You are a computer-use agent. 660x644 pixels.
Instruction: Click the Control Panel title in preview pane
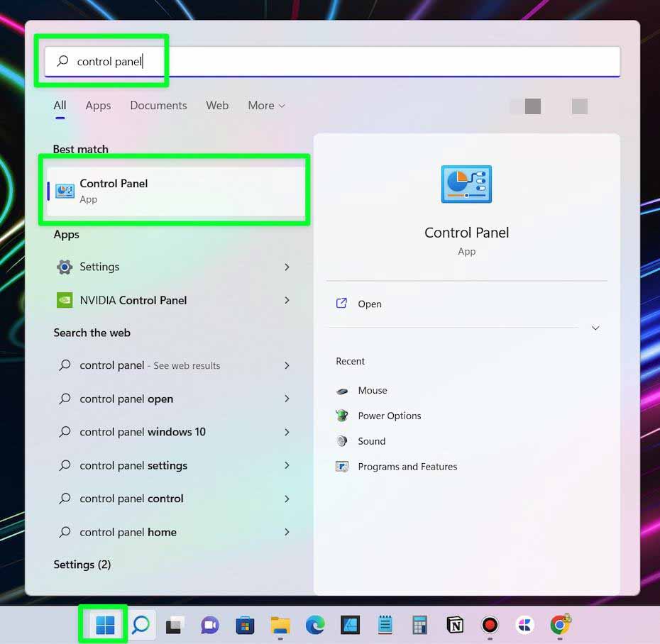[466, 233]
